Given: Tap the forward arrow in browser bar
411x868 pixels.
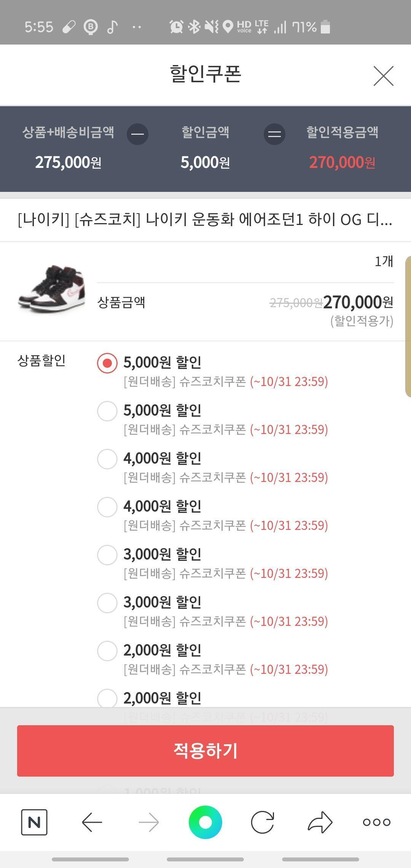Looking at the screenshot, I should point(149,822).
